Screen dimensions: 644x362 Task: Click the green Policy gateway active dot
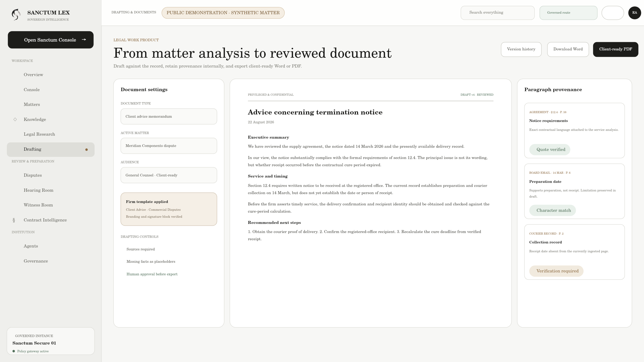(x=14, y=351)
